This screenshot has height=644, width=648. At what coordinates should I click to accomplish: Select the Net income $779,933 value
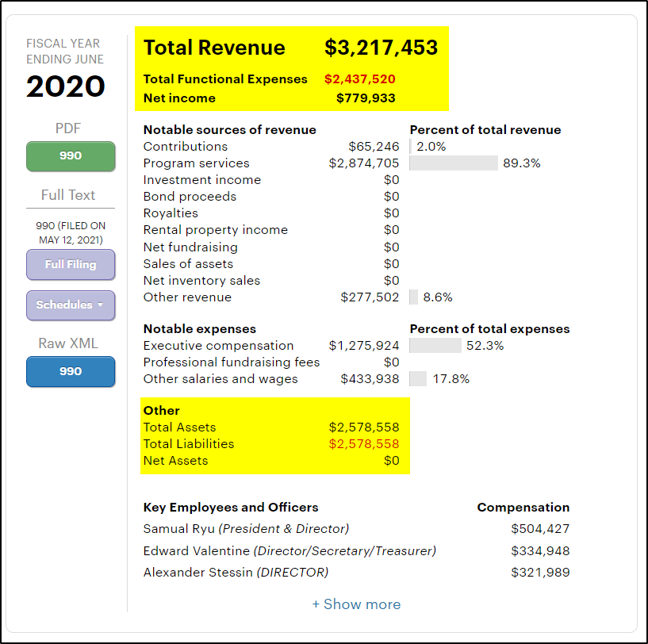point(366,98)
